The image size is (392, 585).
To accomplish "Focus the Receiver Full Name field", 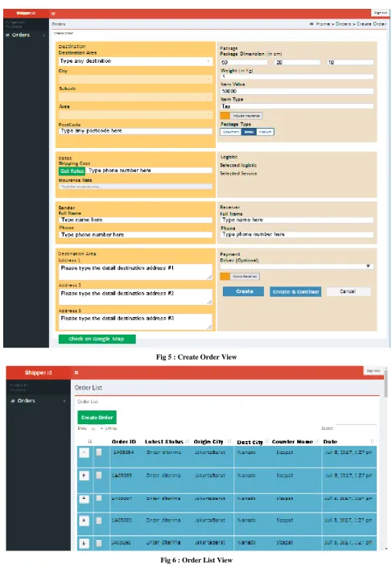I will [x=297, y=220].
